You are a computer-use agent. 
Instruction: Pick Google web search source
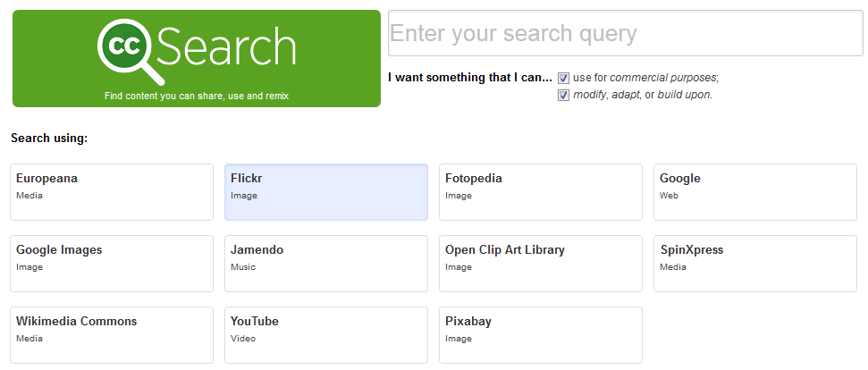(755, 192)
